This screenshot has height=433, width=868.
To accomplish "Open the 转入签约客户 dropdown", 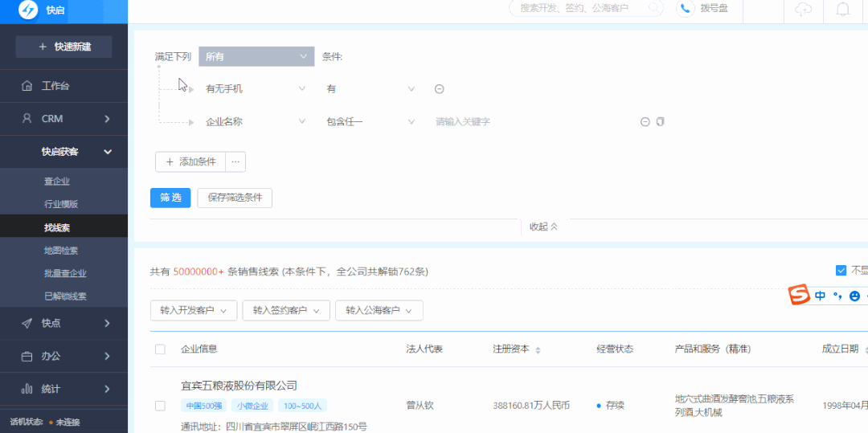I will pos(286,311).
